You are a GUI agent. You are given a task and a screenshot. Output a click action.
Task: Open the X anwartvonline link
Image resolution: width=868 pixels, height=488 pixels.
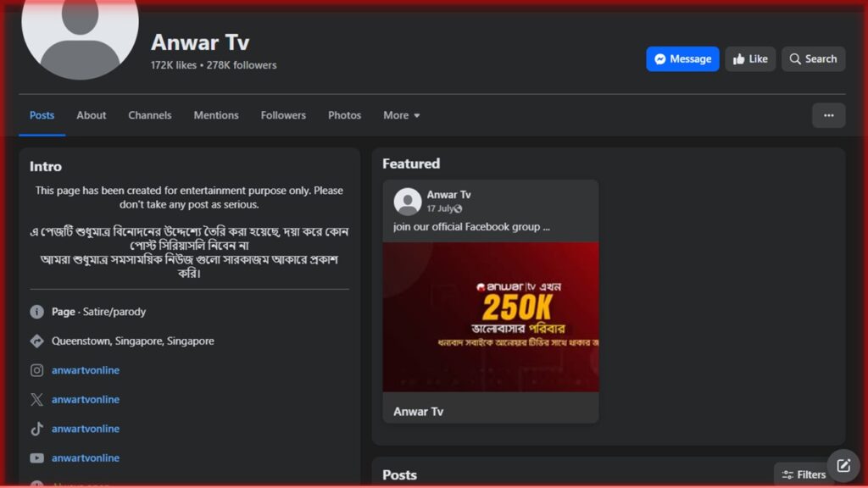click(x=86, y=400)
